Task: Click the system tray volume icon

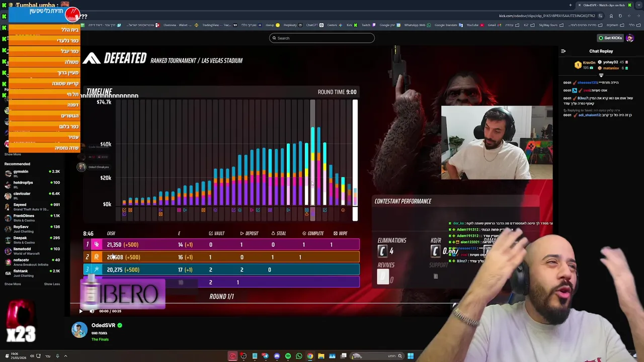Action: click(32, 356)
